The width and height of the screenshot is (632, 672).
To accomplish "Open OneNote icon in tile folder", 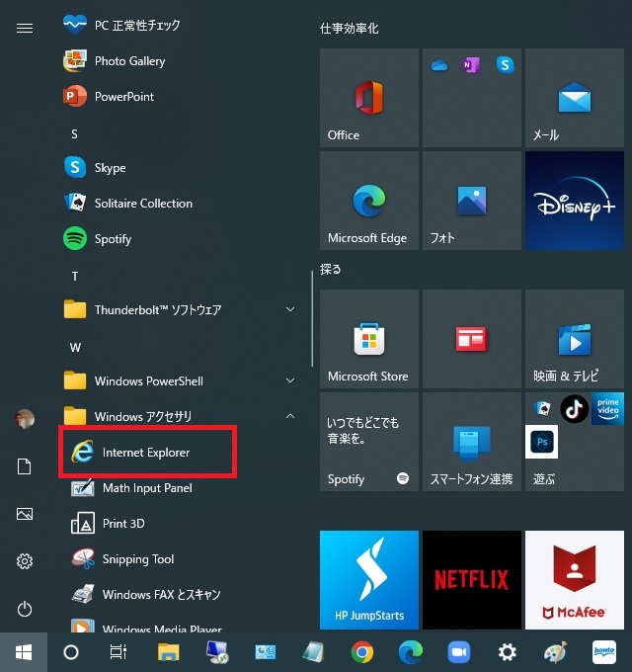I will 471,65.
